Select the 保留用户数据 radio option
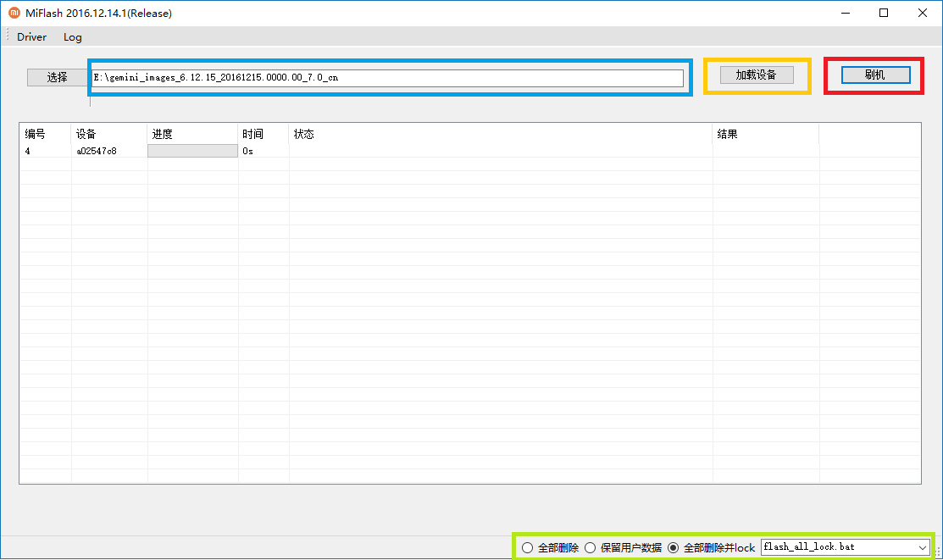This screenshot has width=943, height=560. 590,547
